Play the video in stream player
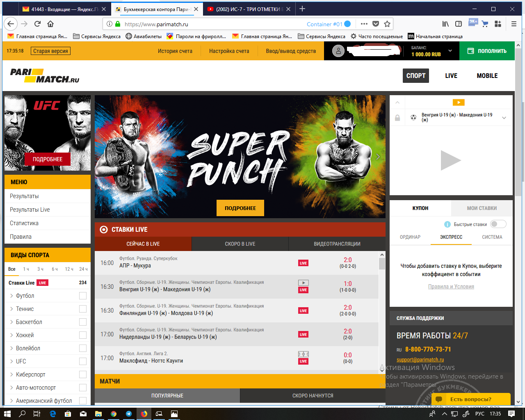This screenshot has width=525, height=420. pyautogui.click(x=451, y=160)
